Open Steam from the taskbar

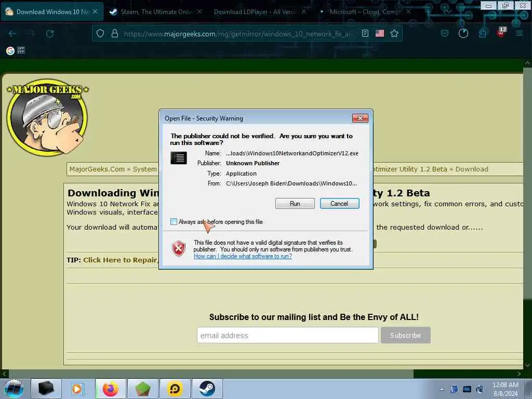click(x=207, y=389)
